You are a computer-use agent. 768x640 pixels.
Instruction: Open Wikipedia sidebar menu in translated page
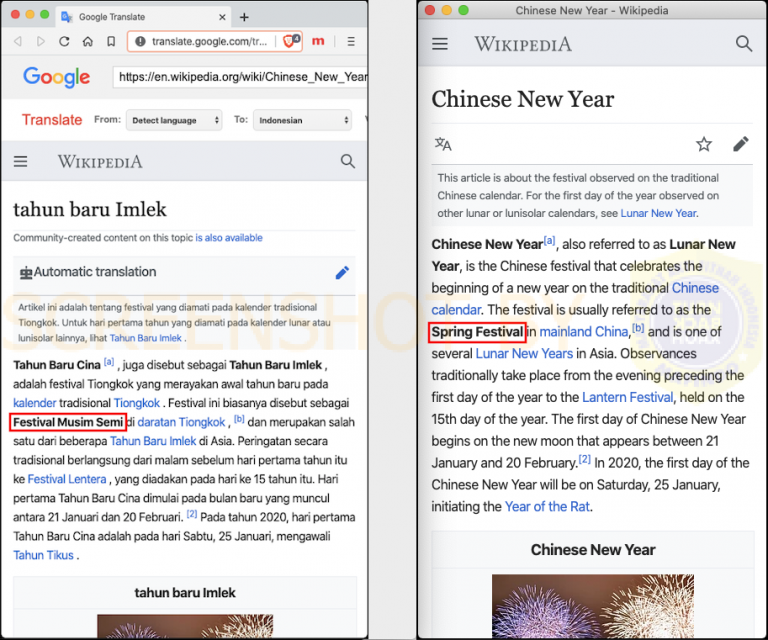pyautogui.click(x=21, y=162)
